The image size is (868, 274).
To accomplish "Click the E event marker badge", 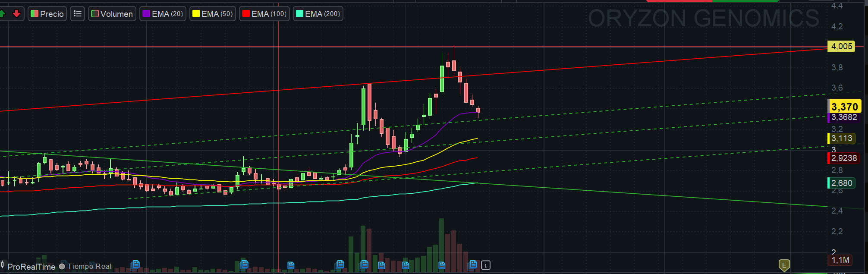I will pyautogui.click(x=784, y=265).
